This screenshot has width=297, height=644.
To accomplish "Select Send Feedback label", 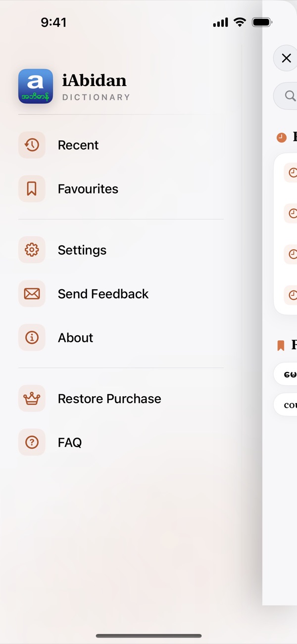I will [x=103, y=294].
